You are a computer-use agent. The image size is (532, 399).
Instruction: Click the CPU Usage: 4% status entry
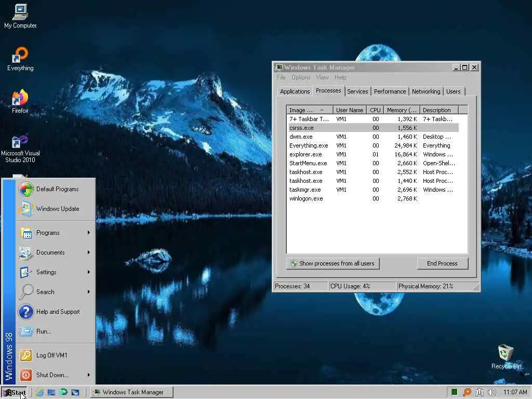[x=363, y=286]
